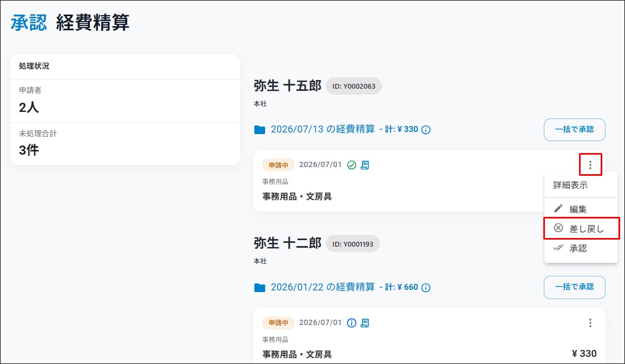Click the info icon next to 計: ¥ 330
625x364 pixels.
[x=426, y=130]
